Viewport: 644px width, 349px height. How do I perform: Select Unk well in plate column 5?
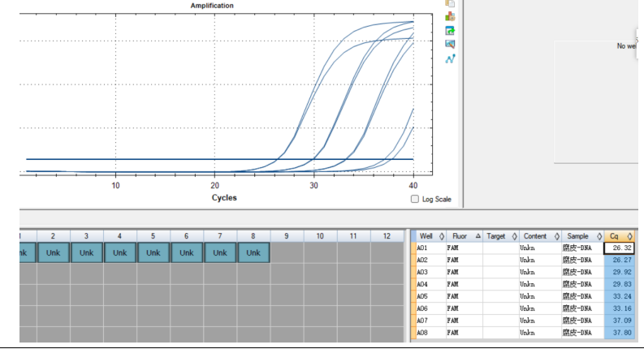click(x=153, y=253)
